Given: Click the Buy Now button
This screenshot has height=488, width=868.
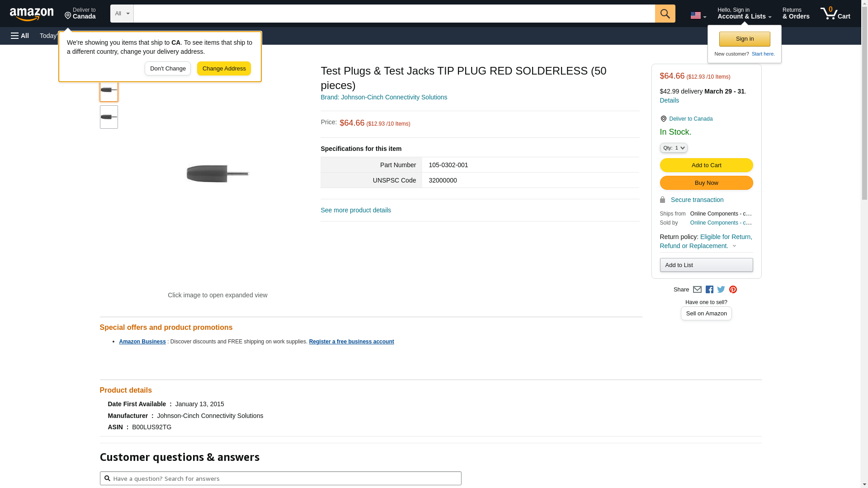Looking at the screenshot, I should [706, 183].
